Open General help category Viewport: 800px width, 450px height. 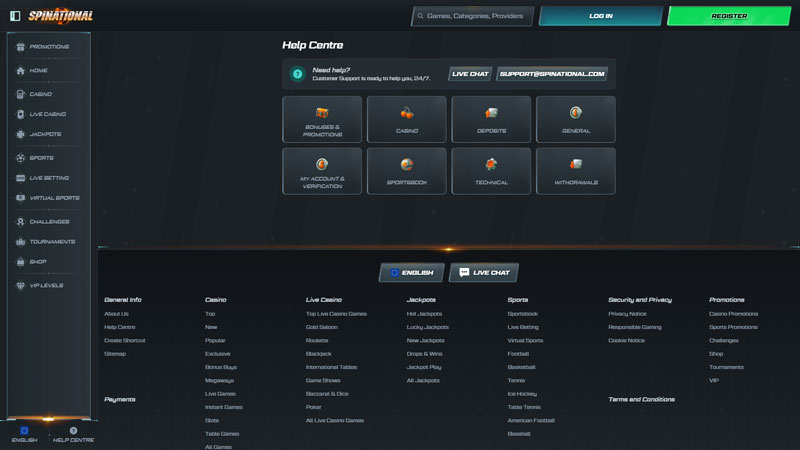(576, 119)
